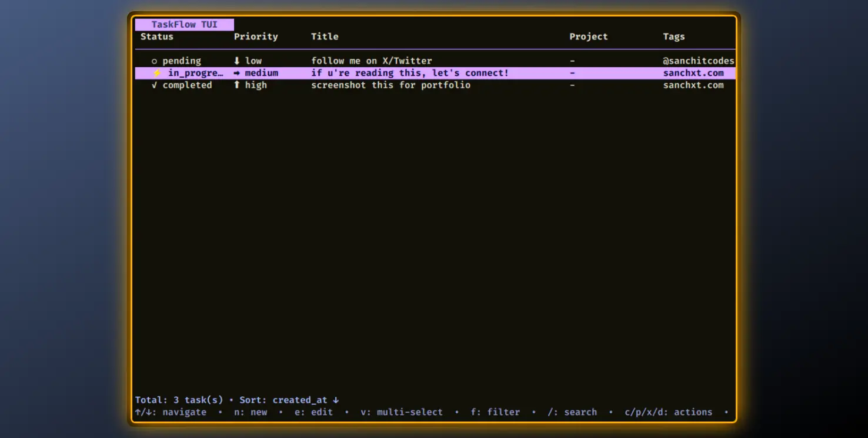Click the Title column header to sort

(x=325, y=36)
